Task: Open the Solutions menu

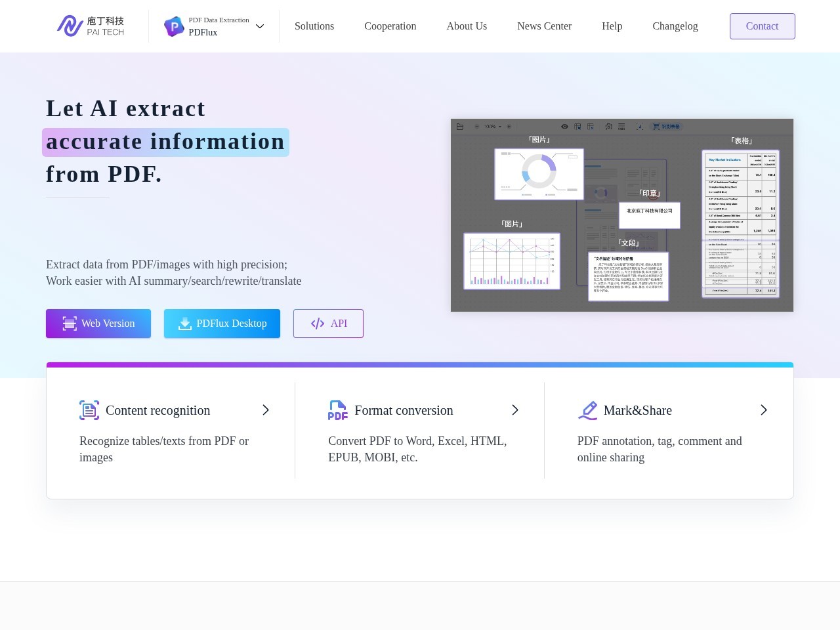Action: [314, 26]
